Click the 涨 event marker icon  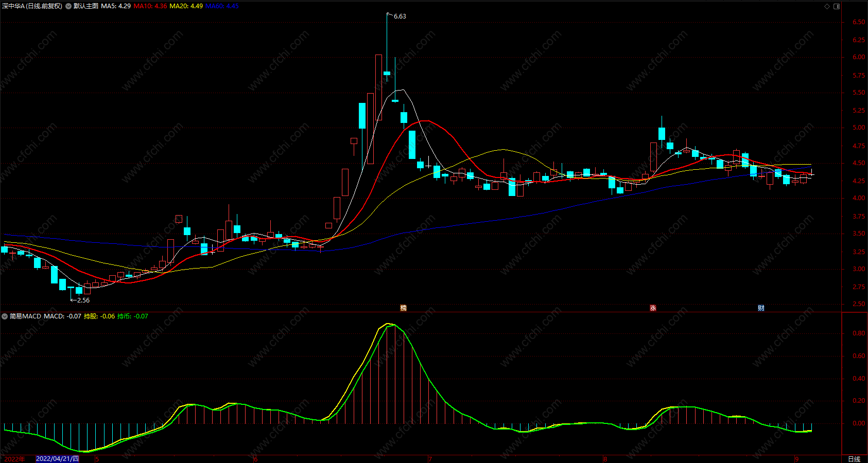click(x=653, y=308)
